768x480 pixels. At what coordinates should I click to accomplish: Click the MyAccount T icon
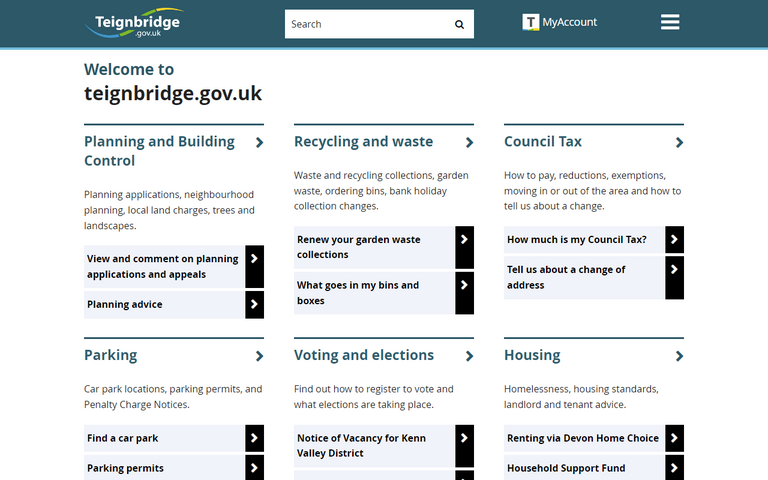531,22
